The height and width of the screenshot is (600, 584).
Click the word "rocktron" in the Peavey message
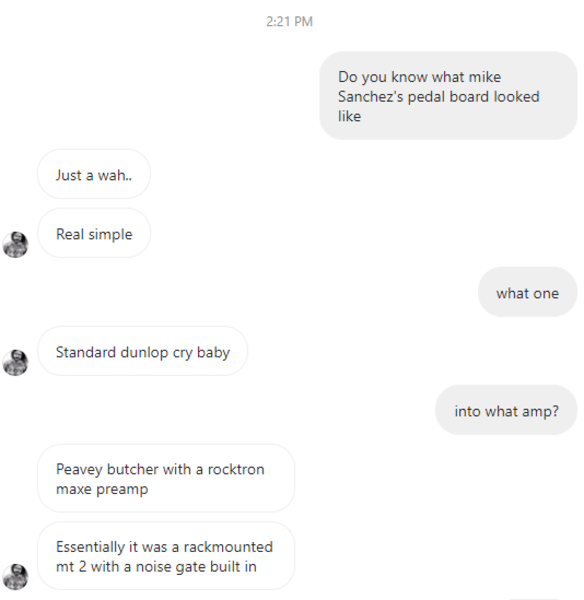click(236, 470)
